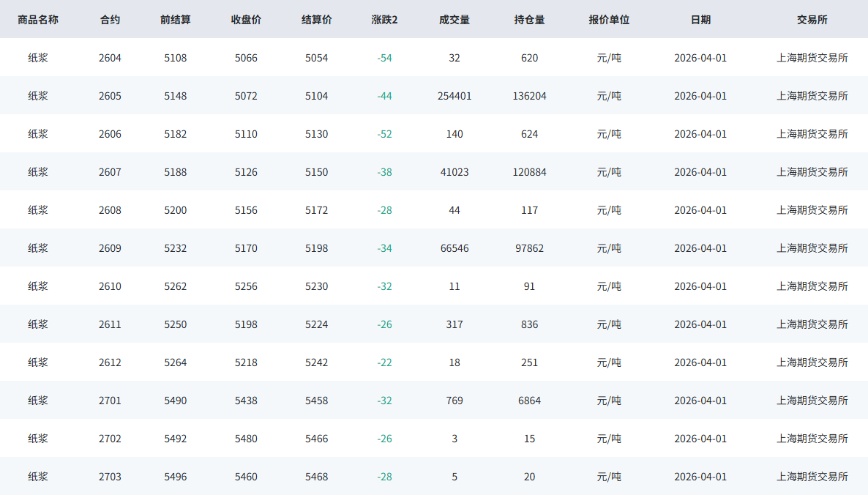868x495 pixels.
Task: Select contract 2701 row cell
Action: pos(110,401)
